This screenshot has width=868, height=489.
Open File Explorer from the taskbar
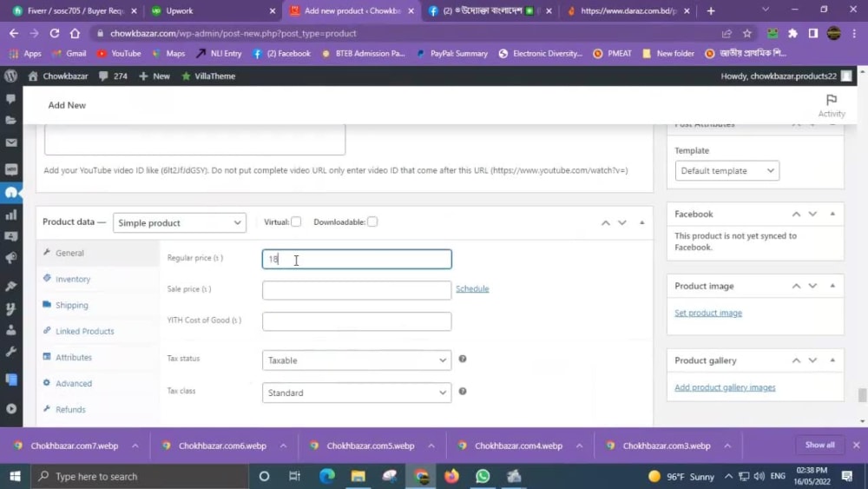(358, 476)
